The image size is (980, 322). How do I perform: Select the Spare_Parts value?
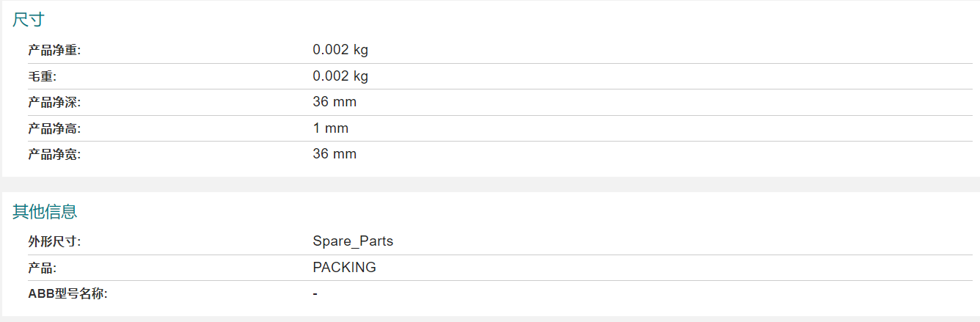pyautogui.click(x=353, y=241)
